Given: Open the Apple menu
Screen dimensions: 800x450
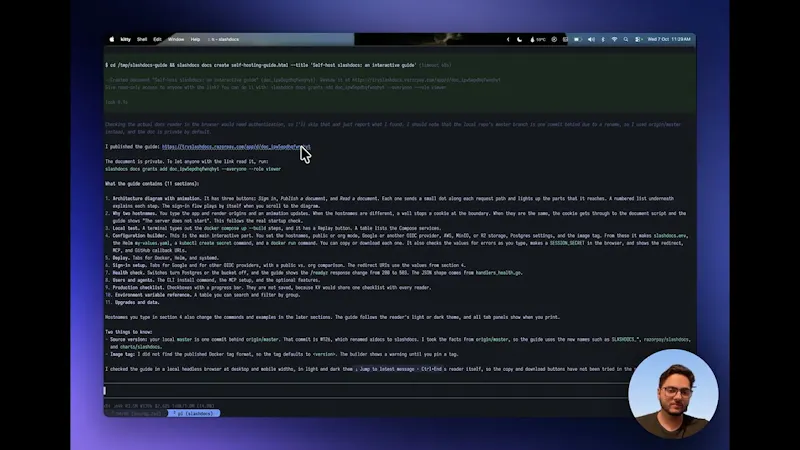Looking at the screenshot, I should 112,39.
